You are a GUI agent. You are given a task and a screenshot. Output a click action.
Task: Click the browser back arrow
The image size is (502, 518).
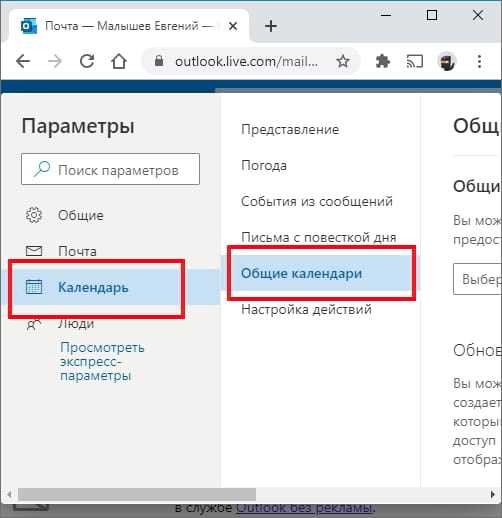pyautogui.click(x=23, y=61)
